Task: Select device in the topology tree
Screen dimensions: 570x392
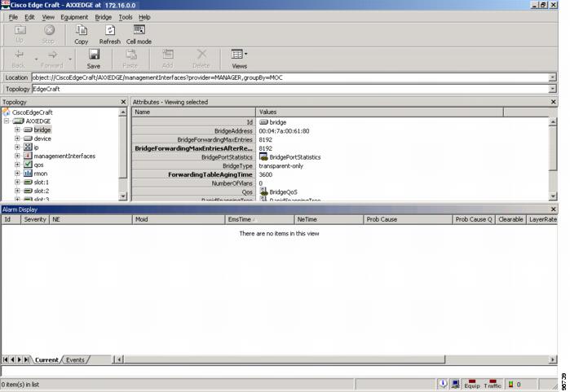Action: 42,139
